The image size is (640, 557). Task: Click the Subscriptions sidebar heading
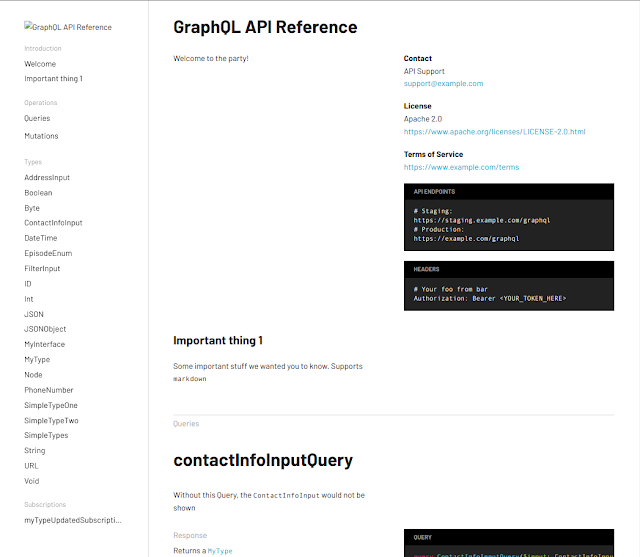coord(45,505)
